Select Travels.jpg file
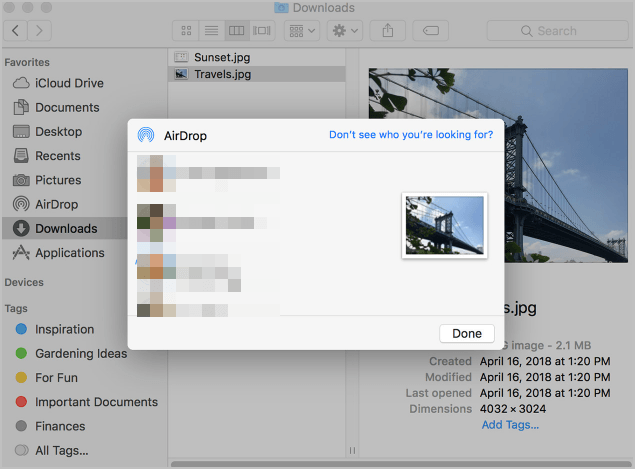635x469 pixels. 257,74
